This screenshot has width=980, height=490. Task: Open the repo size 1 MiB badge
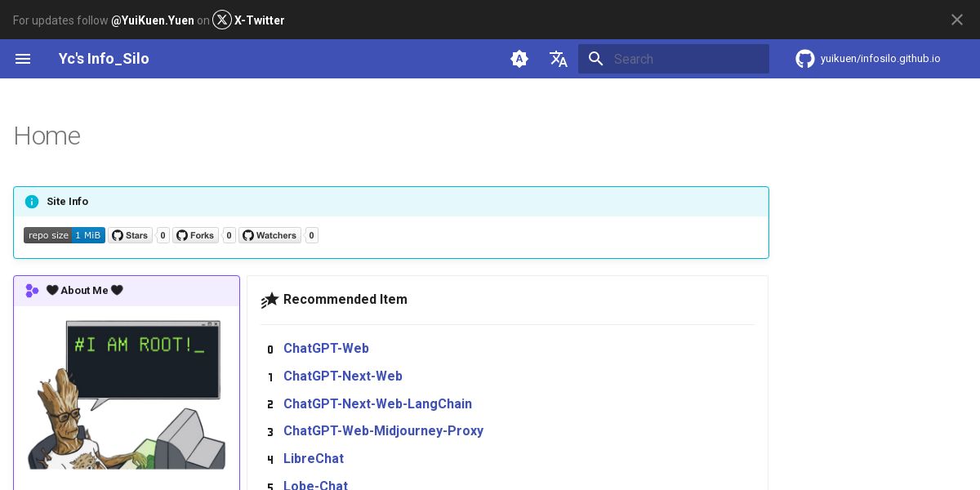65,235
